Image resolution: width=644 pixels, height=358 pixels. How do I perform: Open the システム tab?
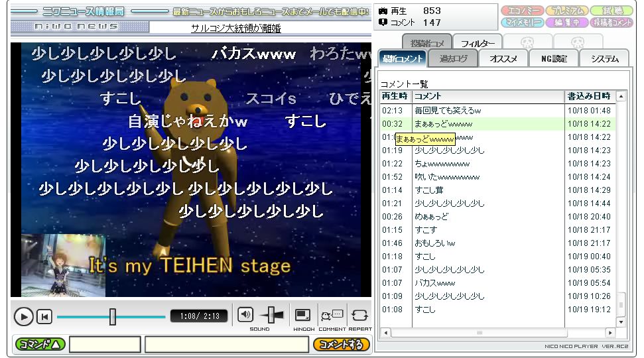(604, 59)
